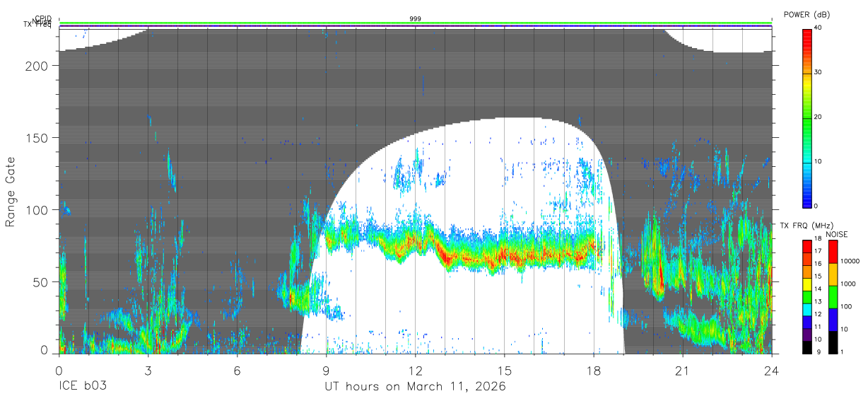Click the 13 label on the TX FRQ scale
868x401 pixels.
click(818, 301)
